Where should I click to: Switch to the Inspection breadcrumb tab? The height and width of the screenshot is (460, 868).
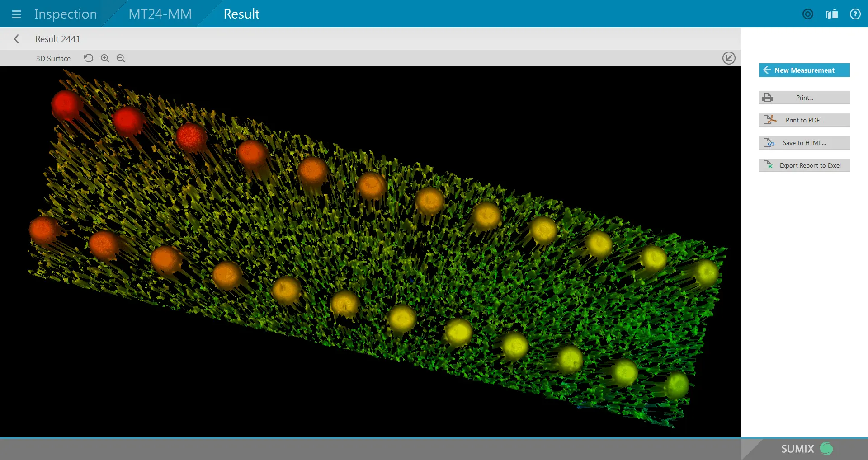pyautogui.click(x=66, y=14)
